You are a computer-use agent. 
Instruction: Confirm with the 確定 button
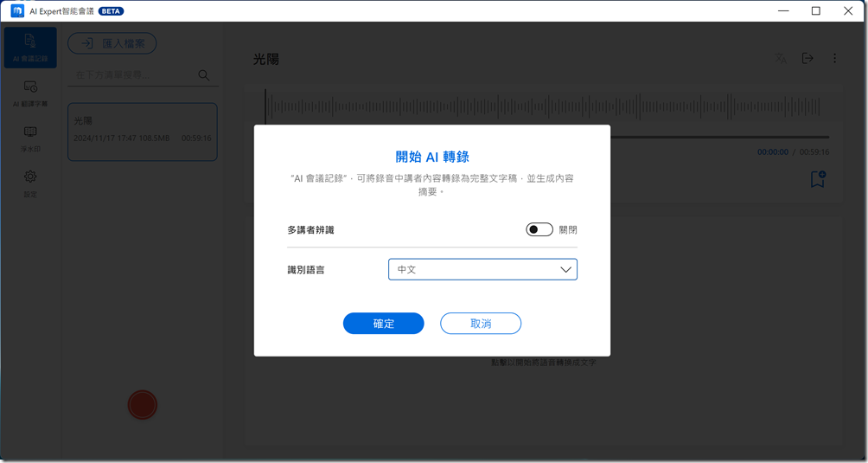[384, 324]
